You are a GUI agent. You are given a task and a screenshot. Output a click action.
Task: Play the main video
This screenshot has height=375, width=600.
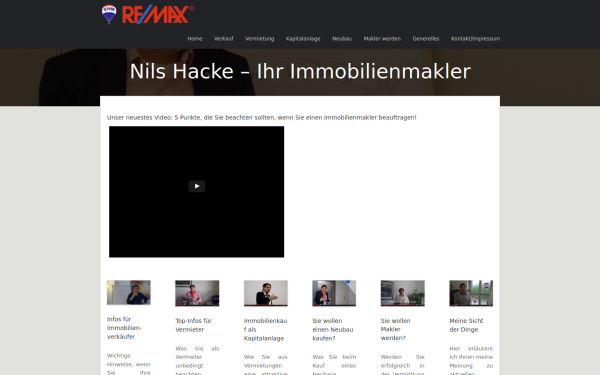(197, 186)
